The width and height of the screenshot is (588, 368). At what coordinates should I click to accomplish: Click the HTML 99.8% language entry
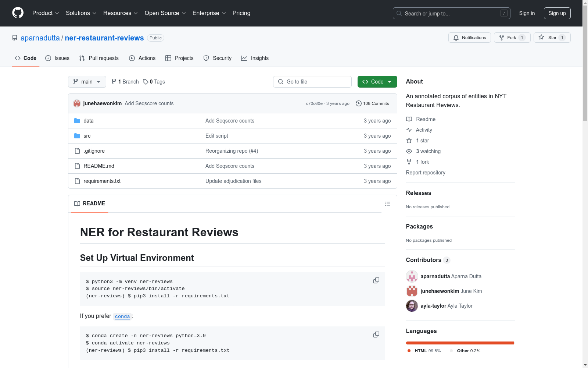(424, 351)
